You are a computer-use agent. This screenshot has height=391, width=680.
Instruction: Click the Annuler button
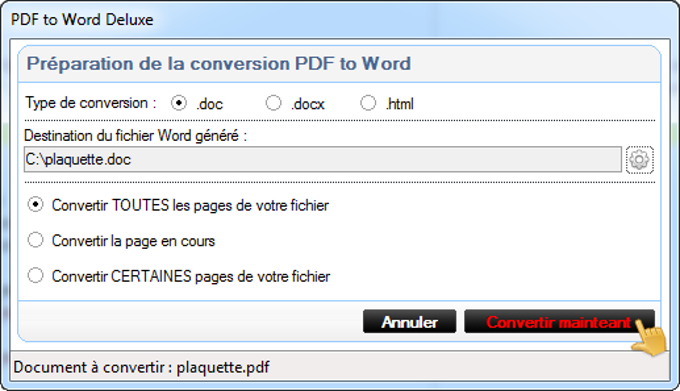(x=409, y=322)
